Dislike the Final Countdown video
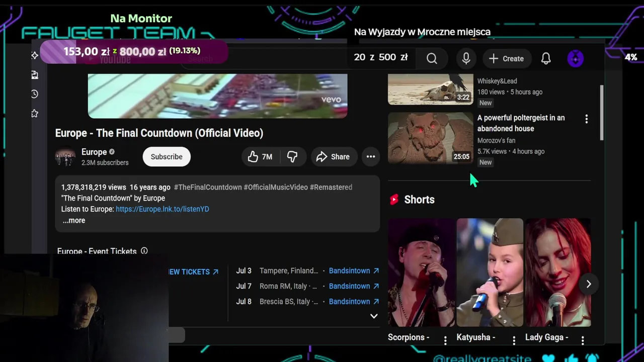Viewport: 644px width, 362px height. (292, 157)
